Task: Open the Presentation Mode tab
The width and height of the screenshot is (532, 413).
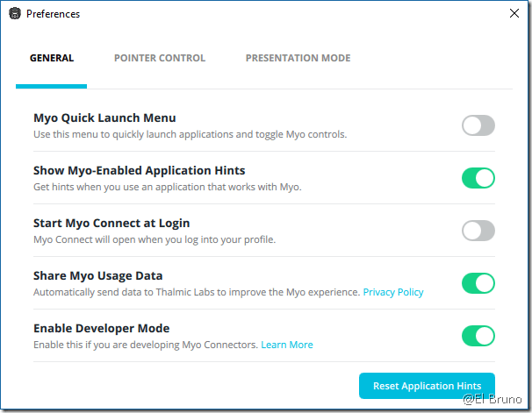Action: (x=298, y=58)
